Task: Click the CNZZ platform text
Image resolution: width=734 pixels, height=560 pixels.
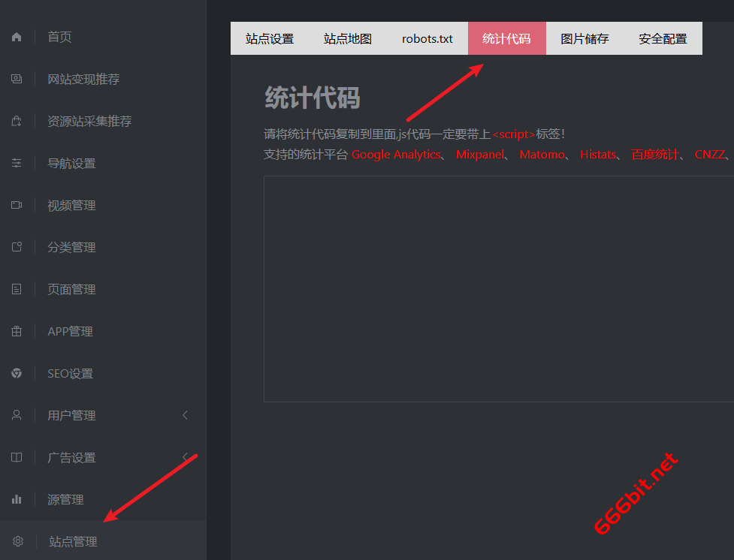Action: [x=710, y=155]
